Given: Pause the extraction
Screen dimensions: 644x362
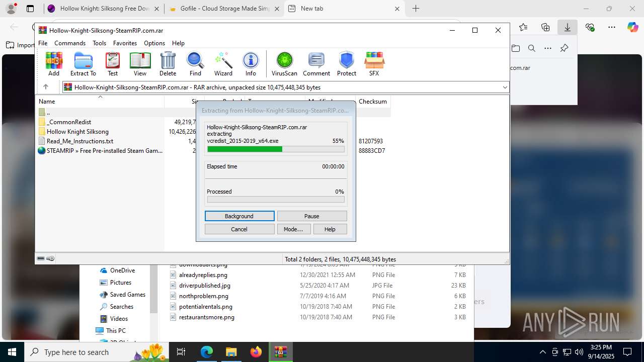Looking at the screenshot, I should pos(312,216).
